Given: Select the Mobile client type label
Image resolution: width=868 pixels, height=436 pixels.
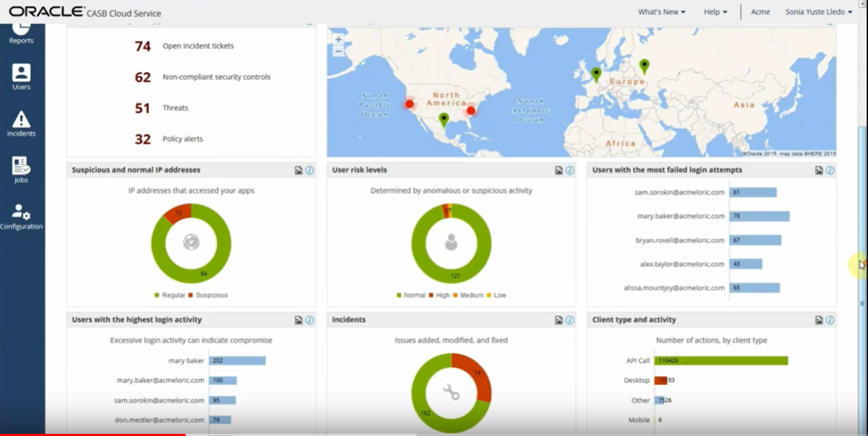Looking at the screenshot, I should tap(639, 420).
